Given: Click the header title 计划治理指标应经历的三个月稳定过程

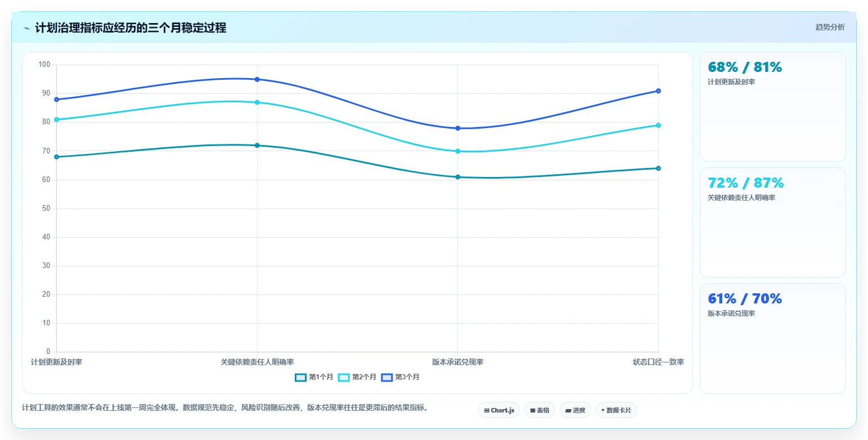Looking at the screenshot, I should click(x=131, y=28).
